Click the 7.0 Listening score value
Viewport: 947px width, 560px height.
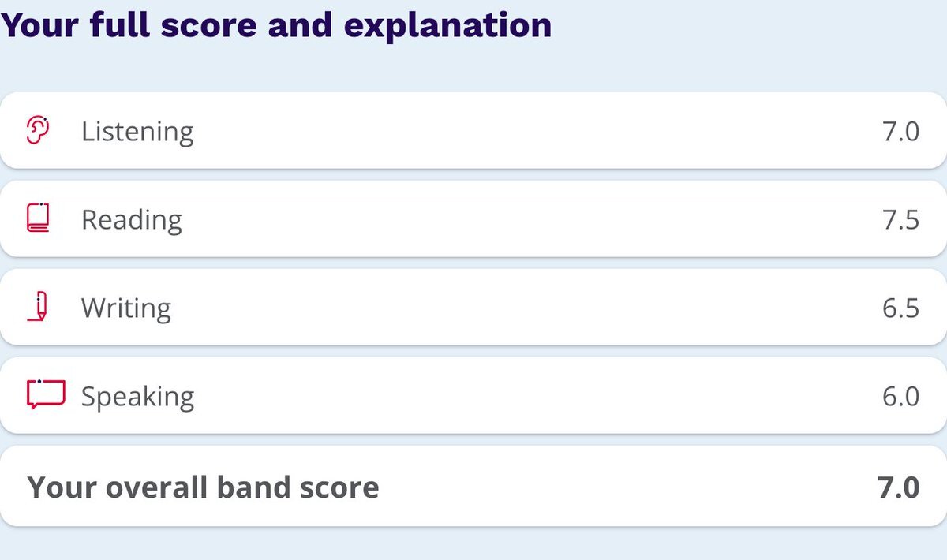click(900, 131)
